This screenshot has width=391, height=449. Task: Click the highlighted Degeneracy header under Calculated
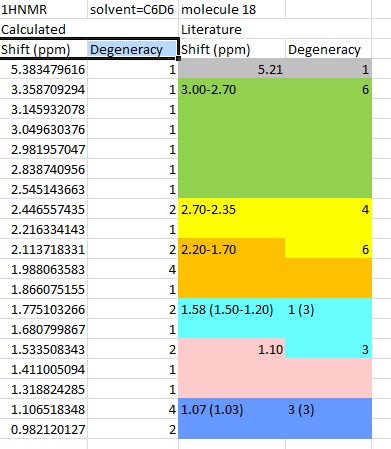pyautogui.click(x=132, y=49)
